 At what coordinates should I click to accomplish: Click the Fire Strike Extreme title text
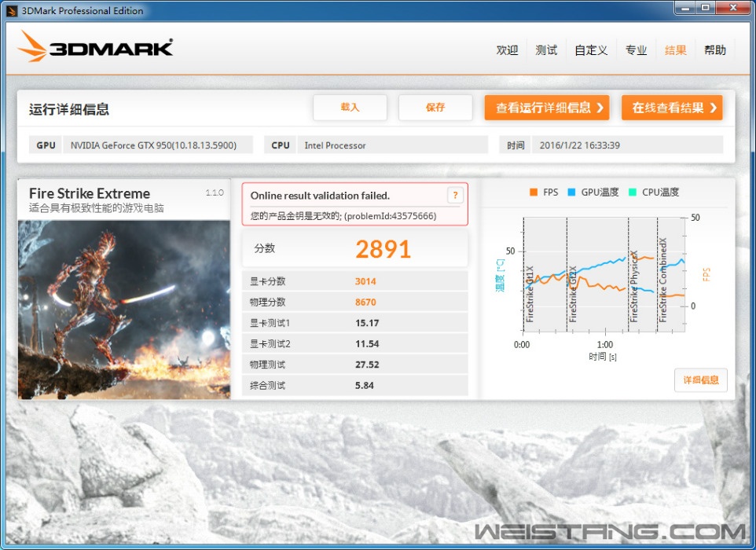click(x=90, y=193)
